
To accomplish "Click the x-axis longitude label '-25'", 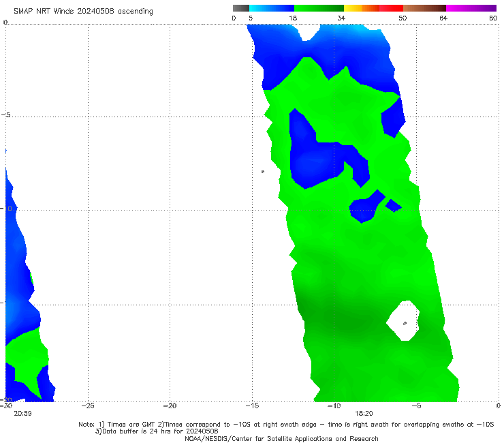I will click(88, 406).
